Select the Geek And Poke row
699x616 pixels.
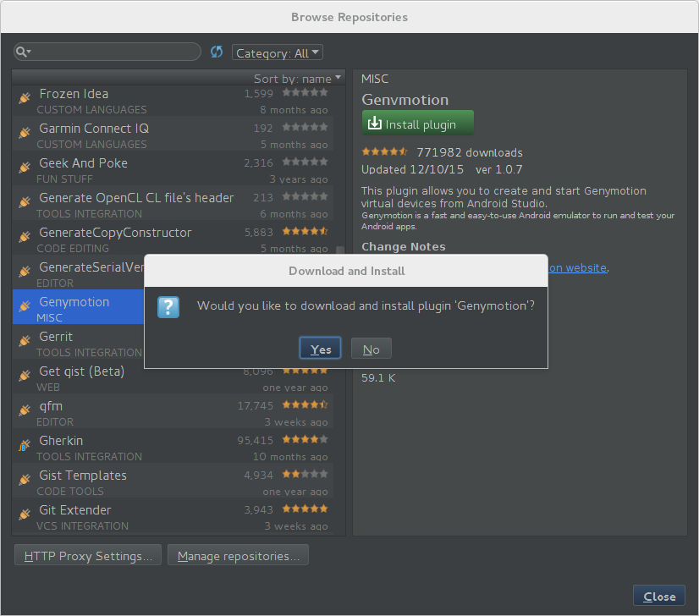tap(173, 170)
